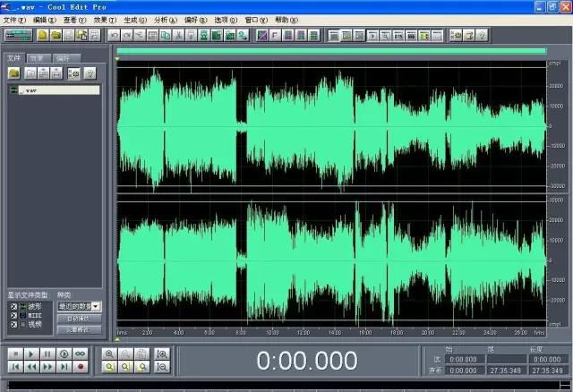Image resolution: width=573 pixels, height=392 pixels.
Task: Select the 文件 tab in the left panel
Action: 14,57
